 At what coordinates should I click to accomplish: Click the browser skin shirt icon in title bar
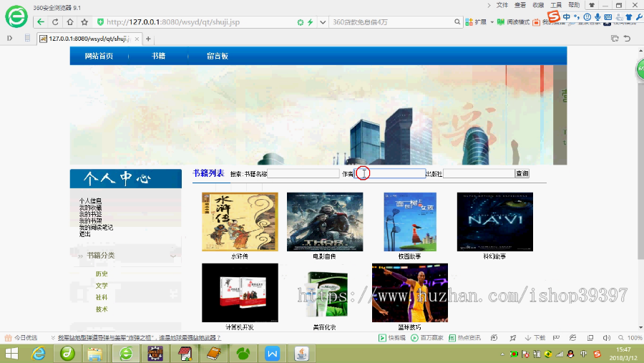[x=592, y=5]
